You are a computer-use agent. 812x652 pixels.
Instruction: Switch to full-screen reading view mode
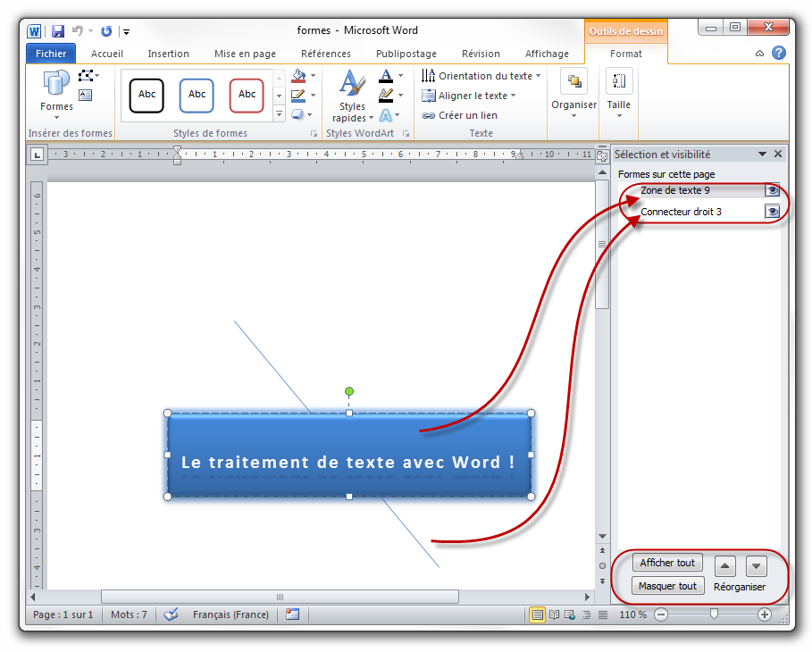(x=554, y=614)
